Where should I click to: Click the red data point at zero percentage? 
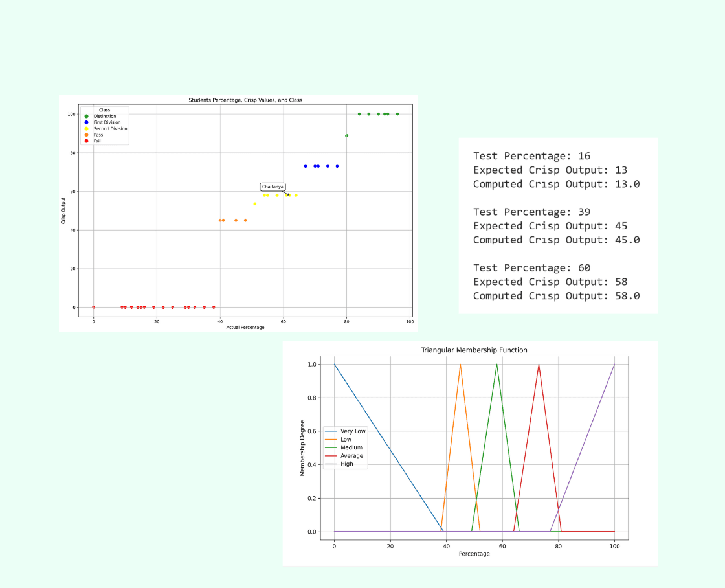point(93,307)
